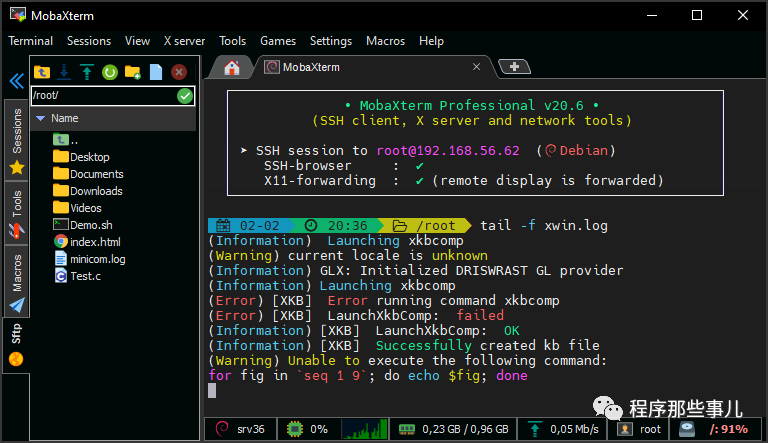The width and height of the screenshot is (768, 443).
Task: Open the X server menu
Action: [184, 41]
